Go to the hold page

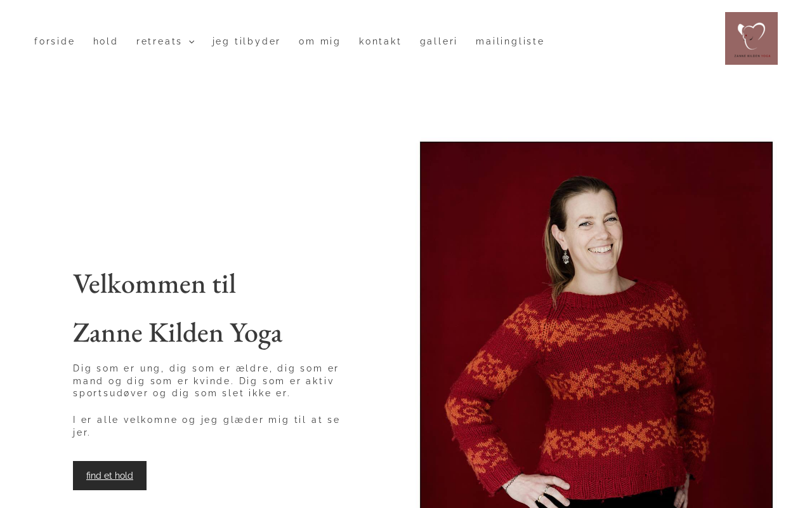click(x=105, y=41)
